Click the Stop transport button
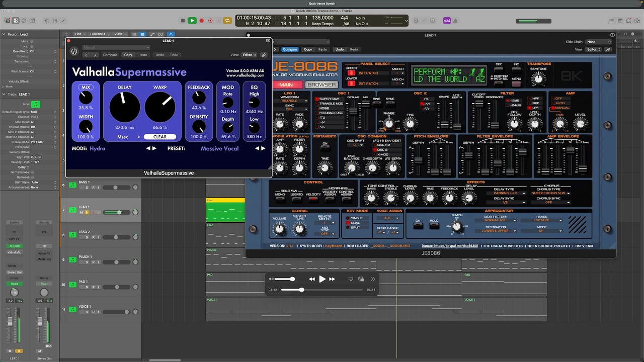The width and height of the screenshot is (644, 362). [x=183, y=21]
